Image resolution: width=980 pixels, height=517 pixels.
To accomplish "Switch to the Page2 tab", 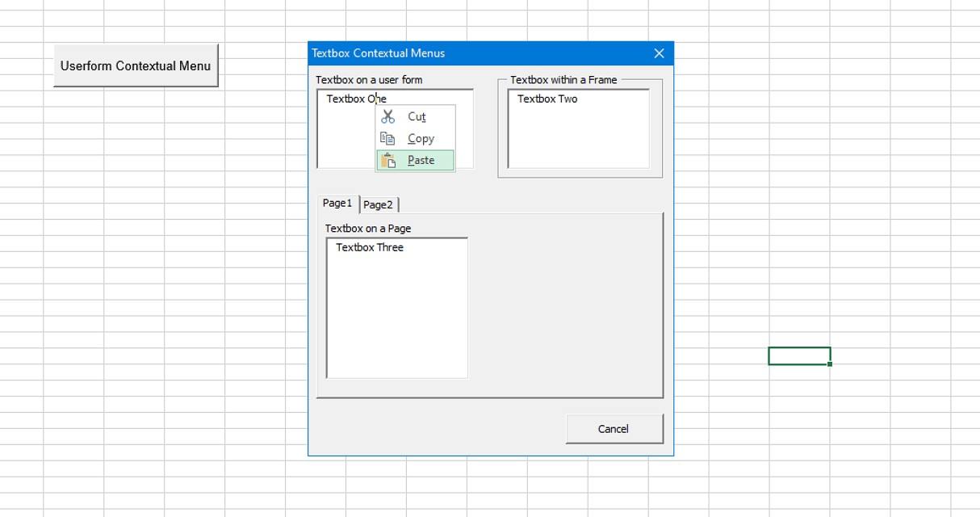I will click(378, 204).
